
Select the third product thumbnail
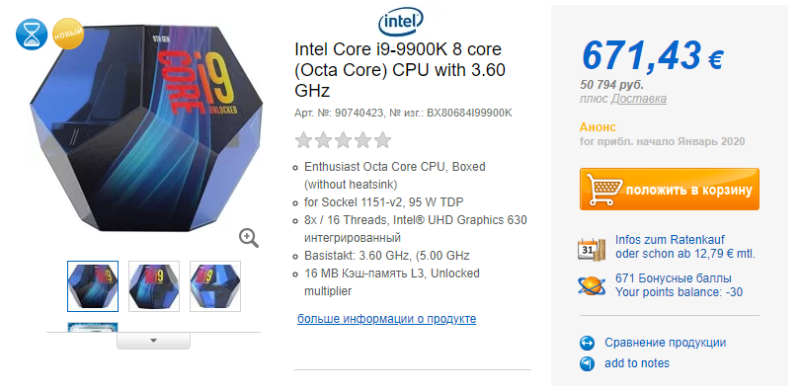[215, 286]
